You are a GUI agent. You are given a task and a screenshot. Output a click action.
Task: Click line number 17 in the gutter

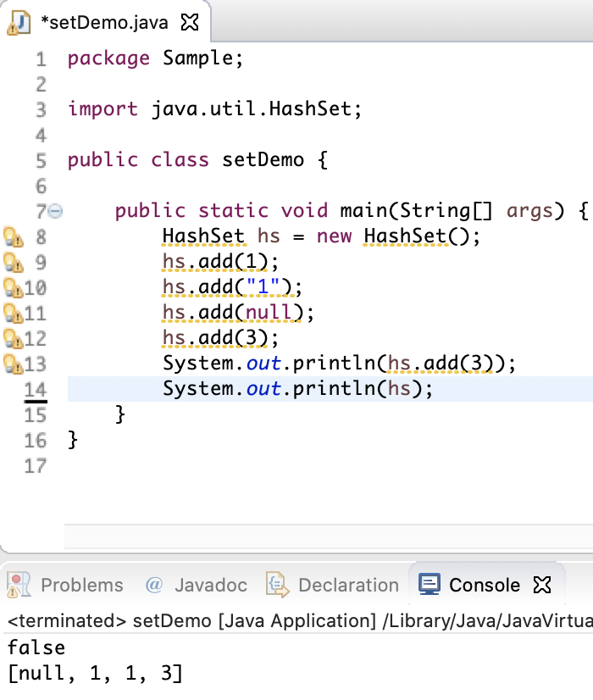coord(36,466)
